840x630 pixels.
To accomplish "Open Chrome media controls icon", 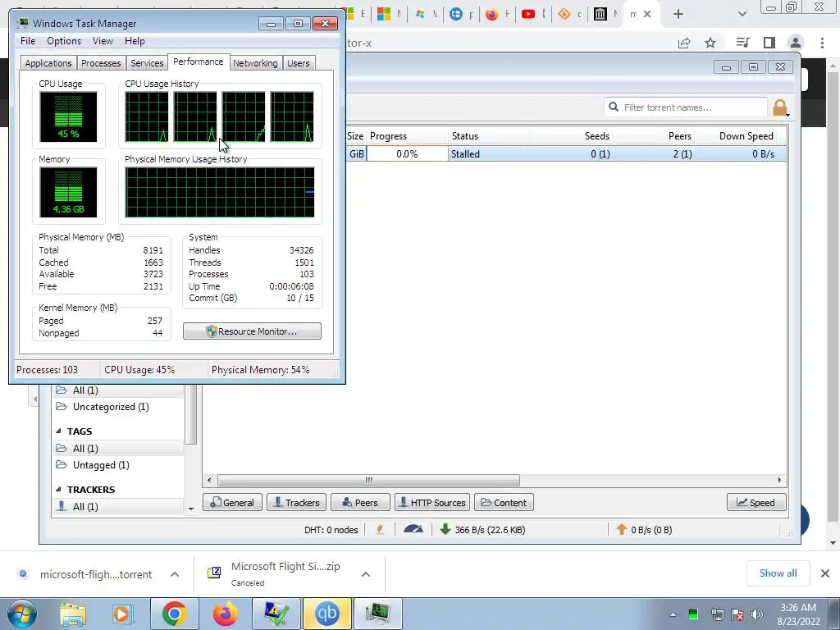I will pos(742,43).
